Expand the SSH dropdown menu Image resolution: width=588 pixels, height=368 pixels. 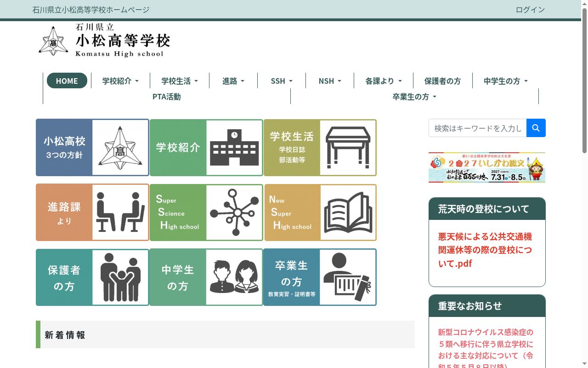(x=282, y=80)
